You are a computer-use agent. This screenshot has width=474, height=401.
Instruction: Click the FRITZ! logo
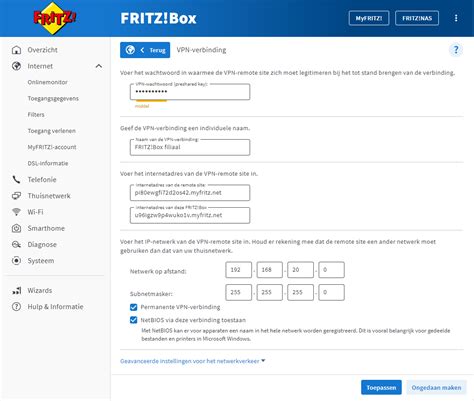tap(55, 18)
